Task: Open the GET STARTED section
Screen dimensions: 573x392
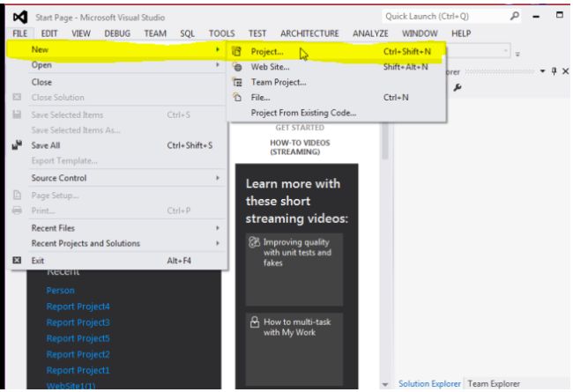Action: 300,128
